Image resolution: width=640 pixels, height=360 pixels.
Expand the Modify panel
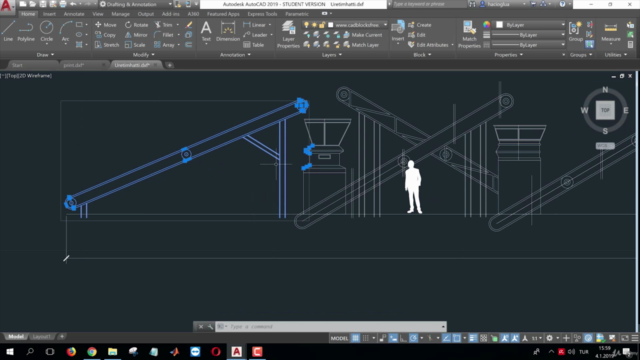coord(144,55)
